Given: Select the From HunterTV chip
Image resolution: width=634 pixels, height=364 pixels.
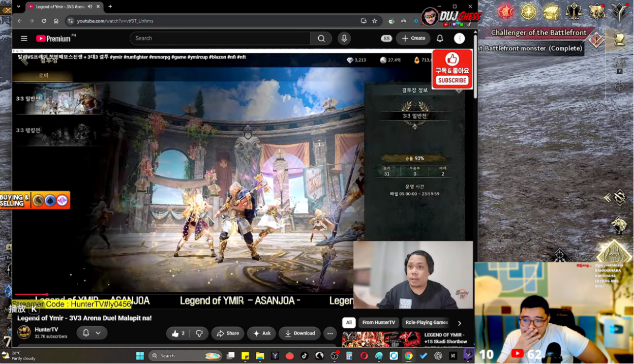Looking at the screenshot, I should (x=378, y=322).
